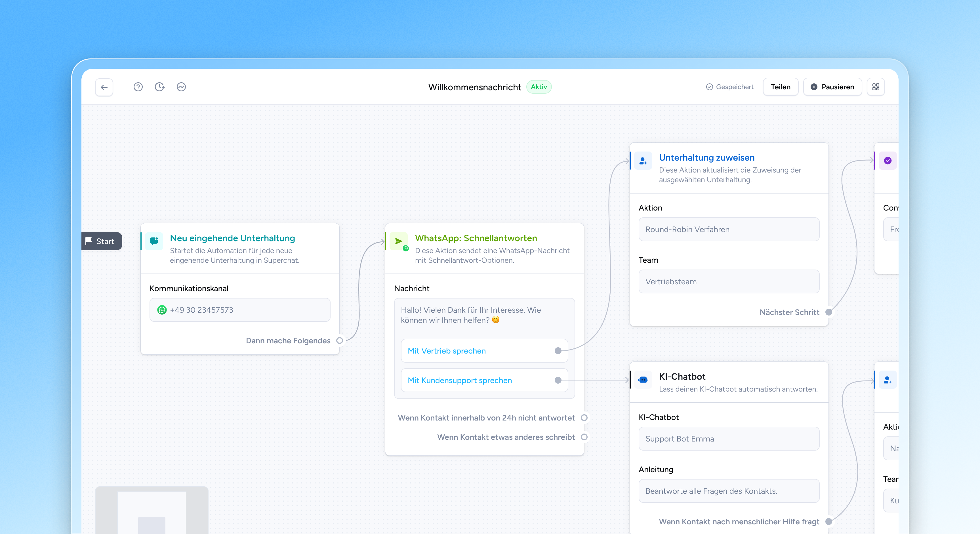Select the Mit Vertrieb sprechen quick reply
The height and width of the screenshot is (534, 980).
pyautogui.click(x=447, y=351)
